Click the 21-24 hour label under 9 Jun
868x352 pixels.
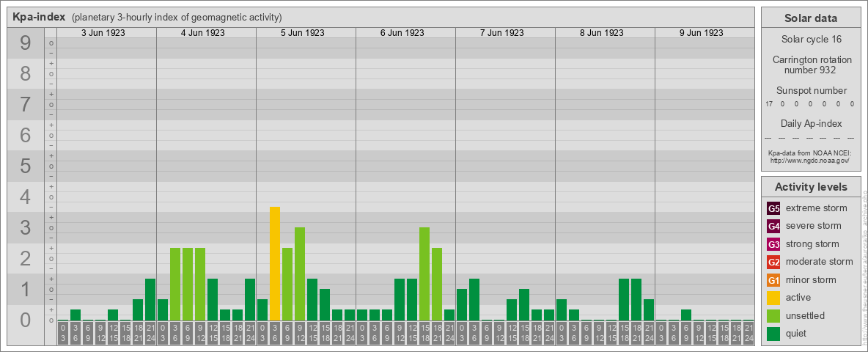[748, 334]
